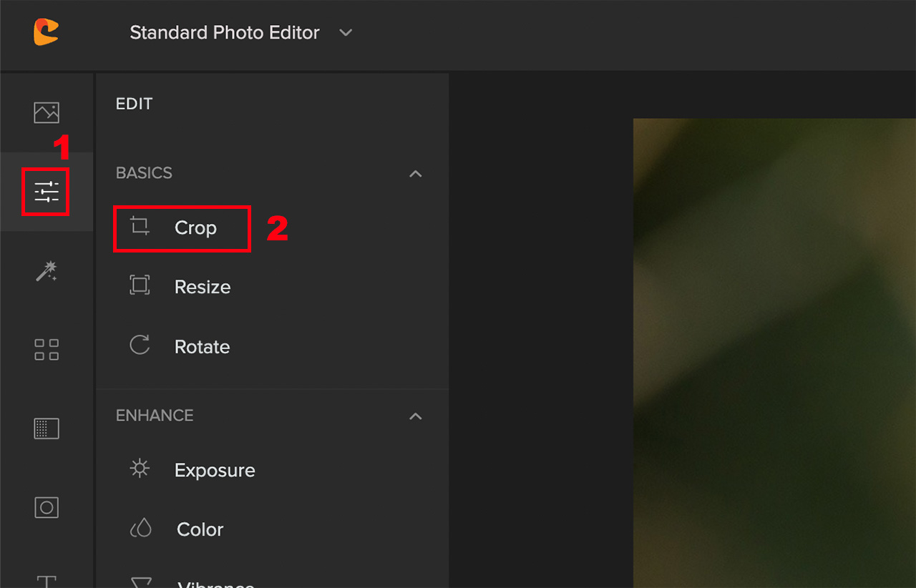Click the Effects grid icon in sidebar
The image size is (916, 588).
click(x=46, y=350)
